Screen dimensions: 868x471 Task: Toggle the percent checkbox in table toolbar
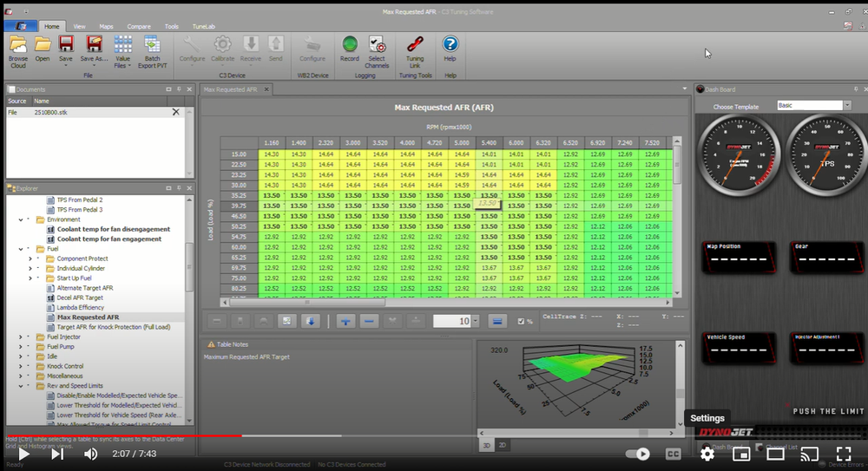click(520, 321)
